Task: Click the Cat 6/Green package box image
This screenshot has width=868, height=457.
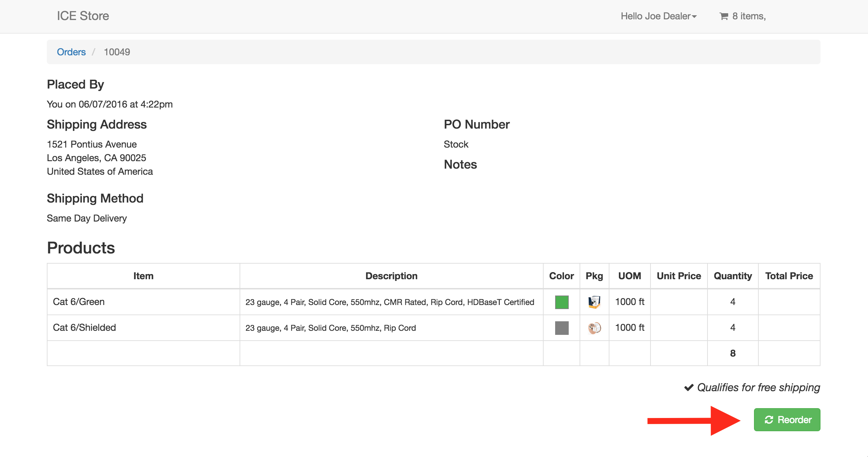Action: [594, 302]
